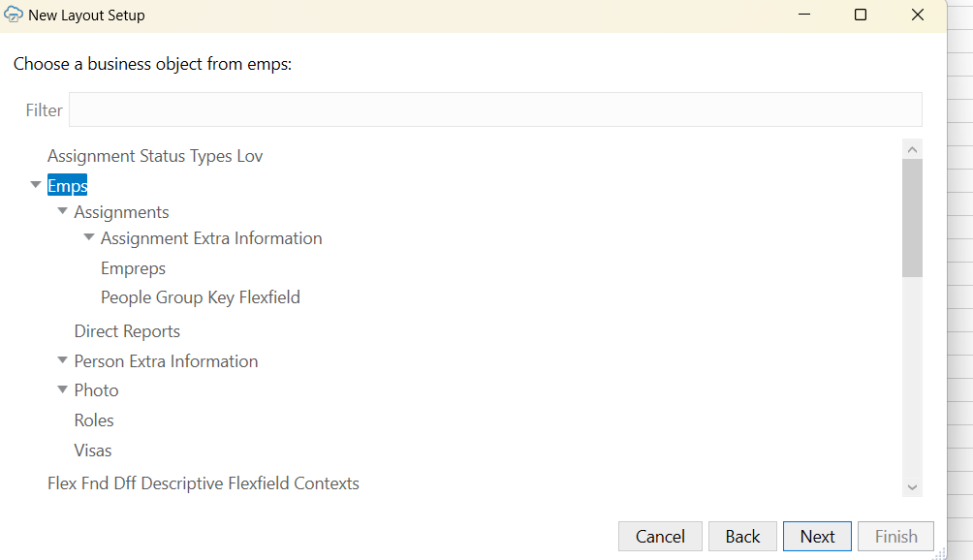Collapse the Emps tree node
973x560 pixels.
(x=36, y=185)
